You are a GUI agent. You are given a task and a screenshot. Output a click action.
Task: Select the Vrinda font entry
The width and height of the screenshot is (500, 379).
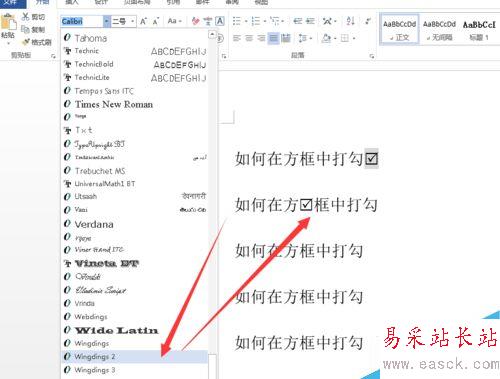click(x=135, y=303)
